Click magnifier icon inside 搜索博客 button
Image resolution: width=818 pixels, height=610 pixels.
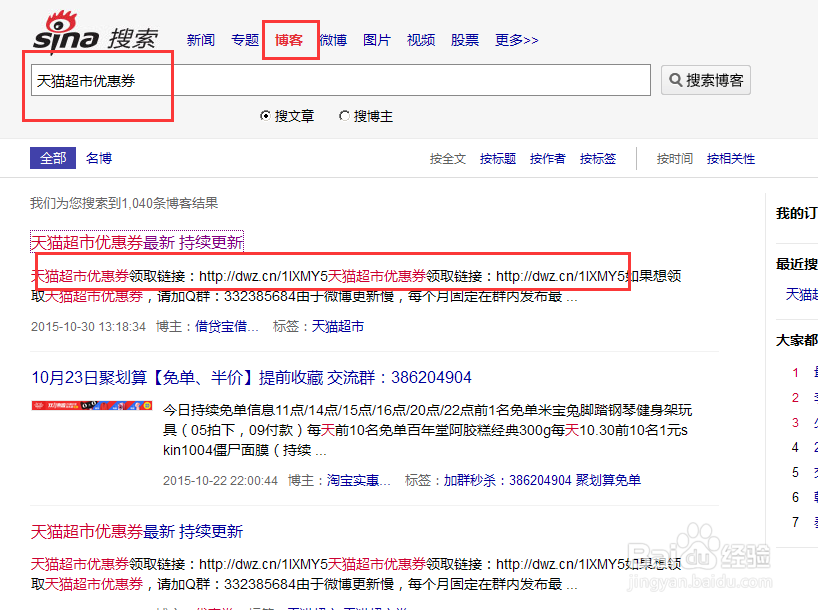pos(676,80)
